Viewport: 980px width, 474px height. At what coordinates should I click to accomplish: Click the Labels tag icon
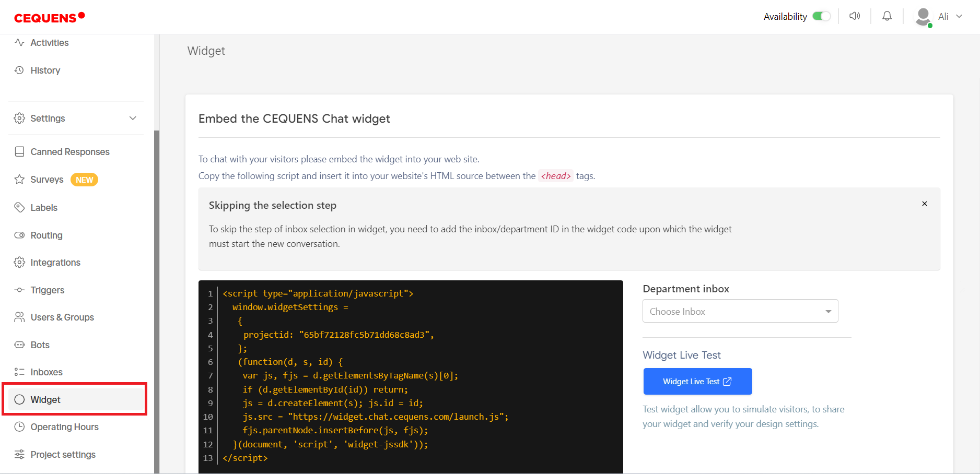coord(19,207)
